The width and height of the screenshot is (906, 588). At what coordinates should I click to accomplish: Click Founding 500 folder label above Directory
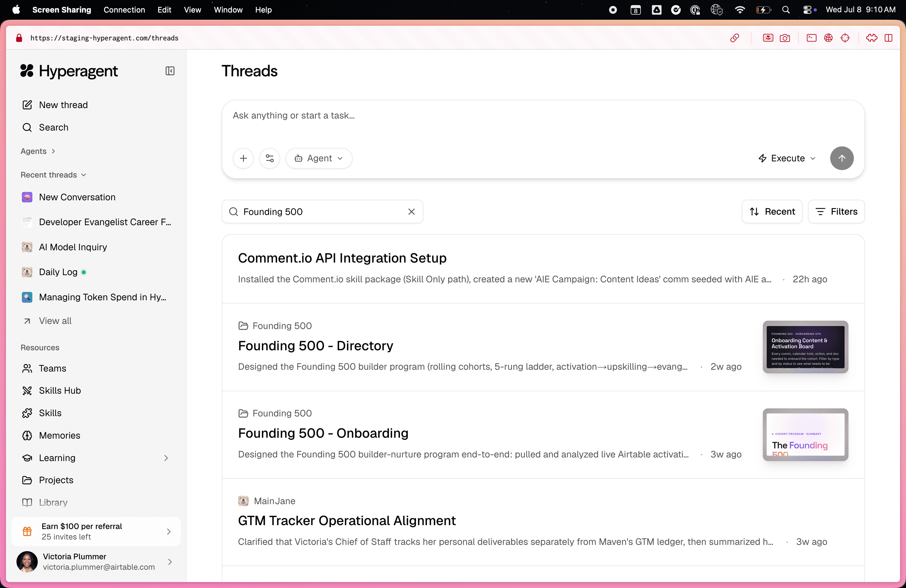pos(275,325)
